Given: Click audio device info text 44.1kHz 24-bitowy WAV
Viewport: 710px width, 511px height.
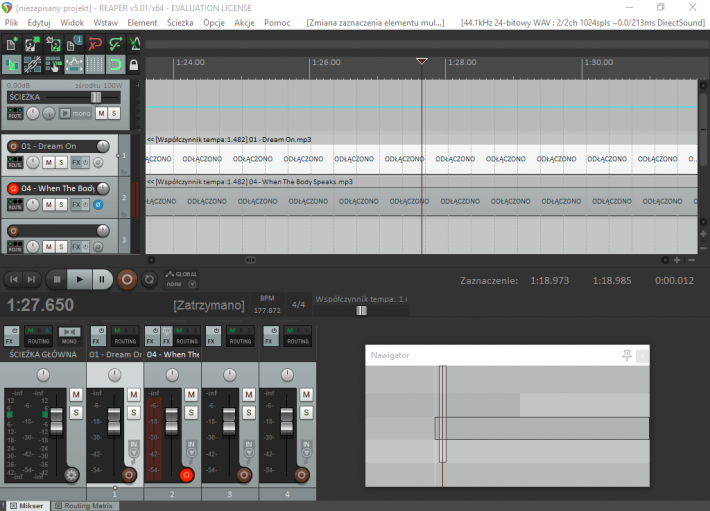Looking at the screenshot, I should [583, 23].
